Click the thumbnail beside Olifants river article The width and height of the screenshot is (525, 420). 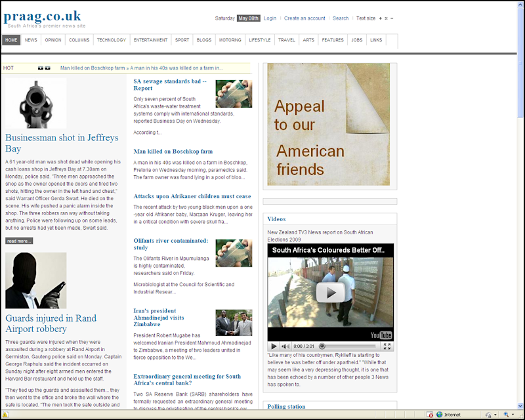pyautogui.click(x=234, y=253)
